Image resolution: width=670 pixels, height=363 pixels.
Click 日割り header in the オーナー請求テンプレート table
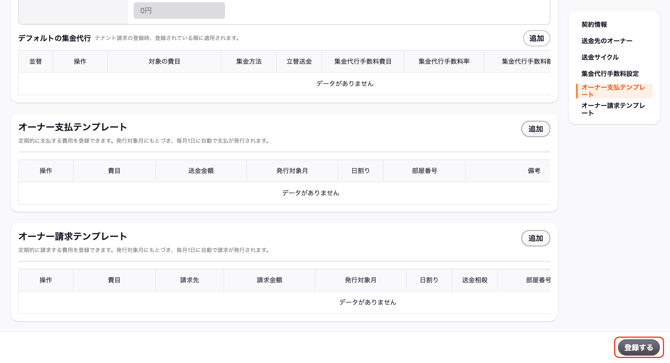click(429, 280)
